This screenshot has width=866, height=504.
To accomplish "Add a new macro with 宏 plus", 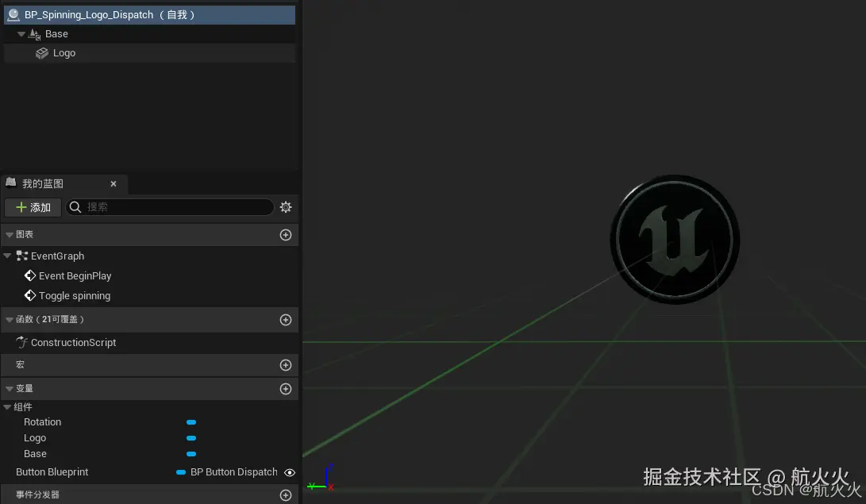I will [x=286, y=365].
